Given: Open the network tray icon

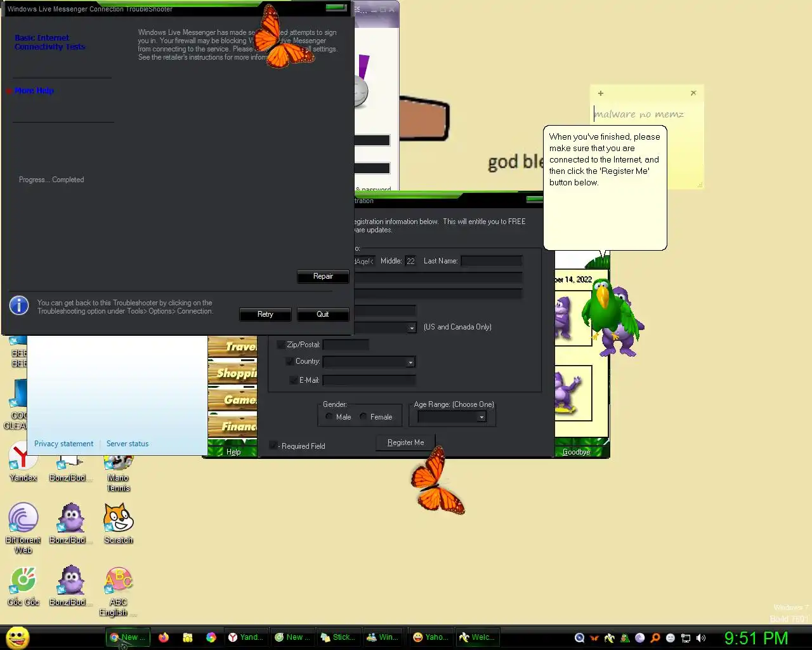Looking at the screenshot, I should pyautogui.click(x=686, y=638).
